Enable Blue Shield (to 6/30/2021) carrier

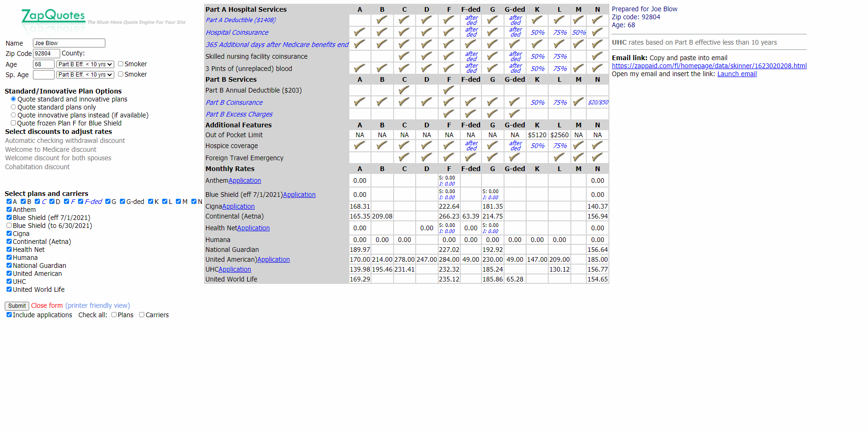(x=9, y=226)
